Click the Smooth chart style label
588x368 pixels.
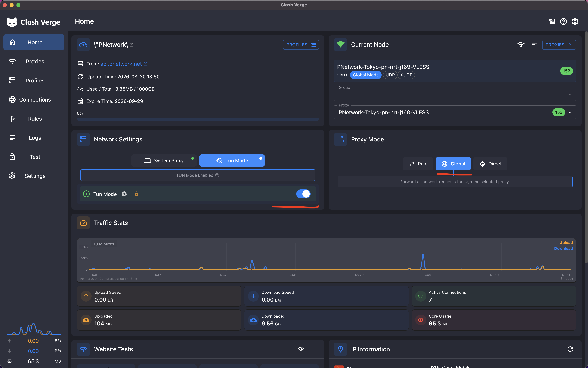(566, 279)
